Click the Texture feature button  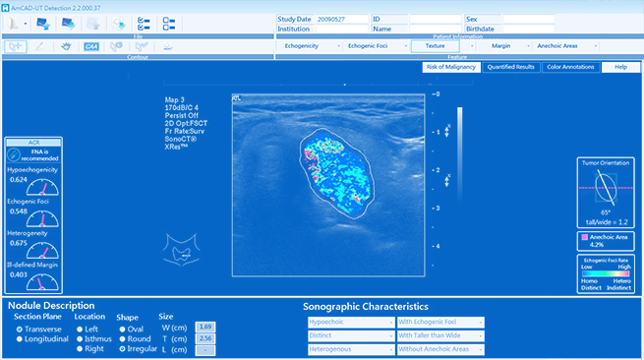(435, 46)
